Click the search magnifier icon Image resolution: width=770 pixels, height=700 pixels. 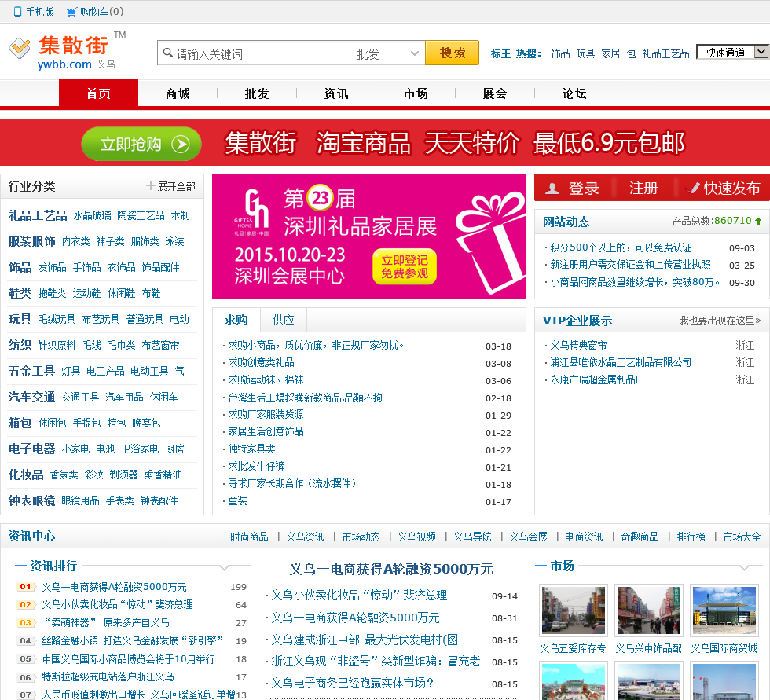click(x=168, y=53)
